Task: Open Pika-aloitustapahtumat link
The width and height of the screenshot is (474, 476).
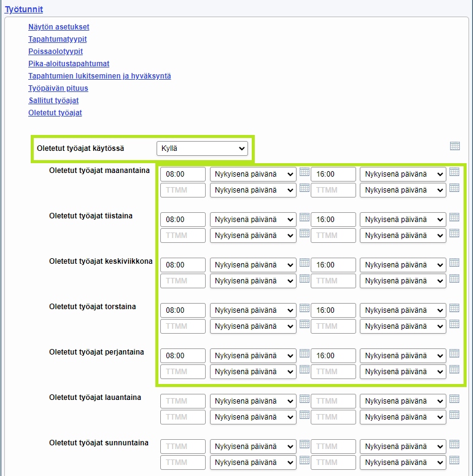Action: click(69, 64)
